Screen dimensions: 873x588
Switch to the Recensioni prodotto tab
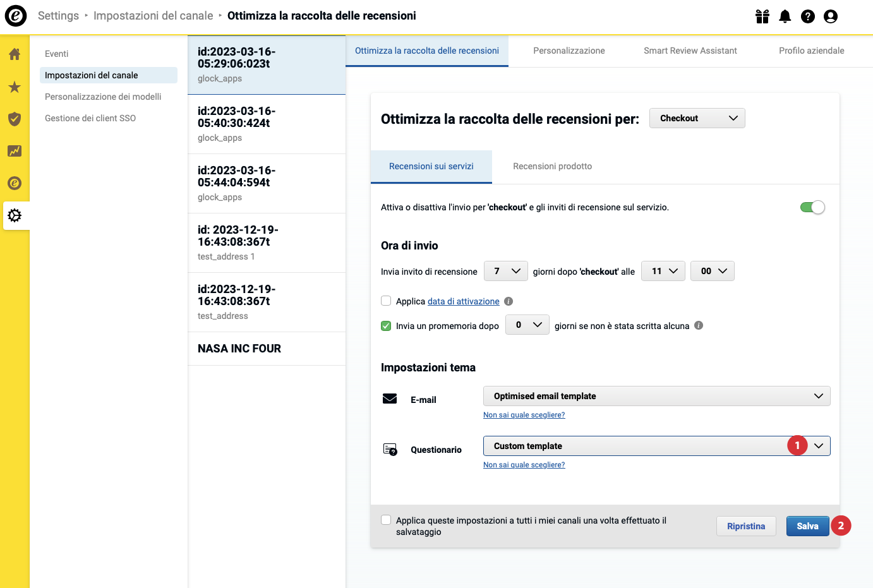click(552, 166)
